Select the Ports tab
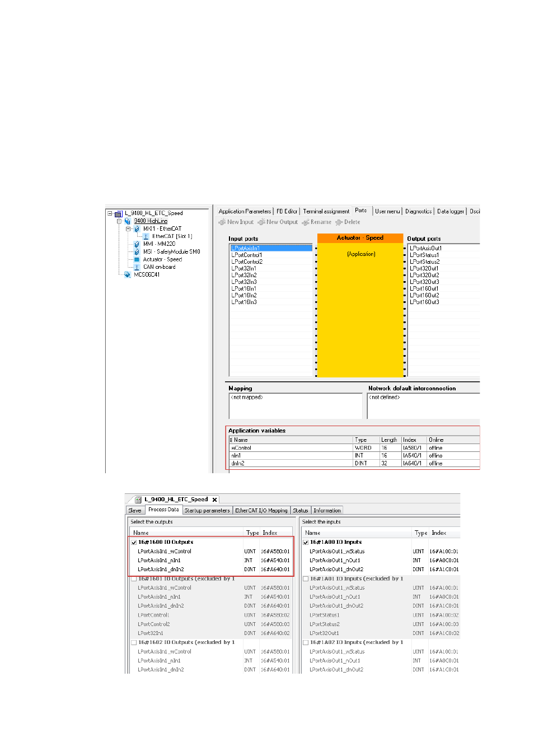 click(361, 211)
